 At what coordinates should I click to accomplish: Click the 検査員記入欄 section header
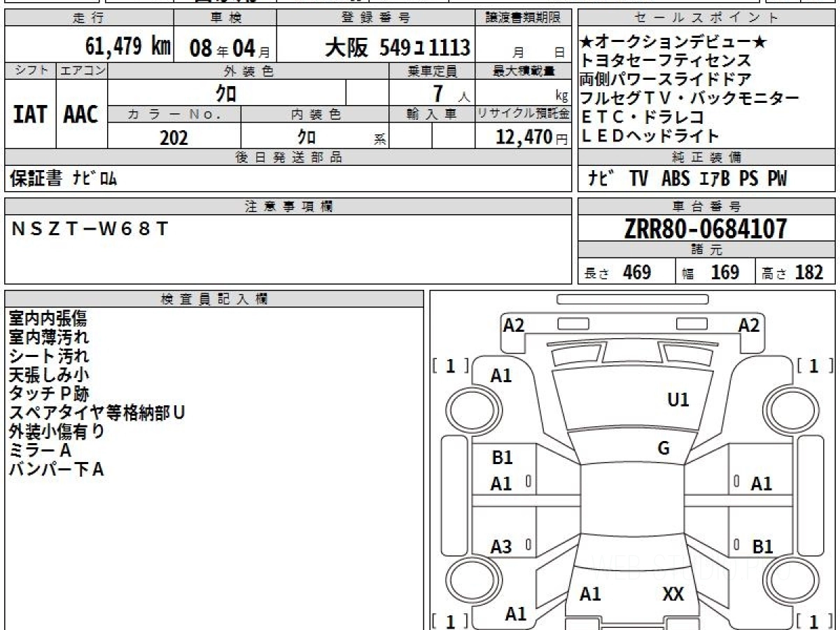214,299
